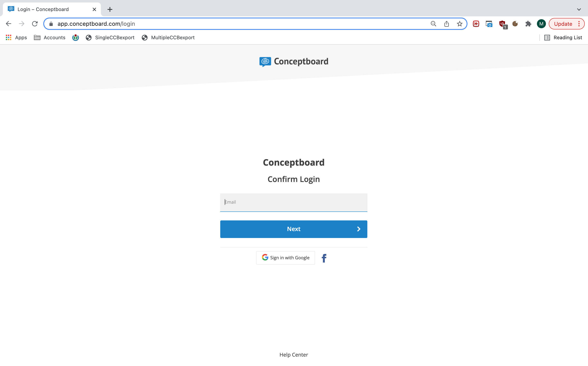Image resolution: width=588 pixels, height=366 pixels.
Task: Select the Login – Conceptboard tab
Action: pos(52,9)
